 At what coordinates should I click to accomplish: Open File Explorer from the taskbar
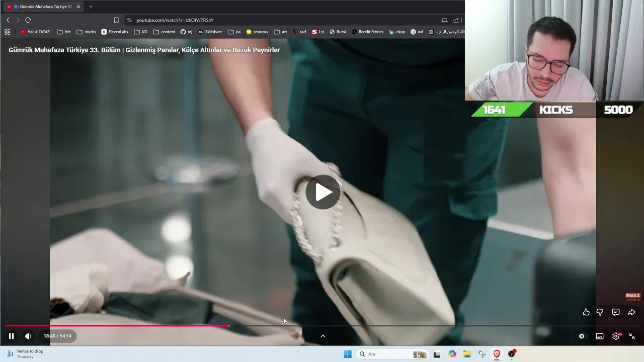(467, 354)
